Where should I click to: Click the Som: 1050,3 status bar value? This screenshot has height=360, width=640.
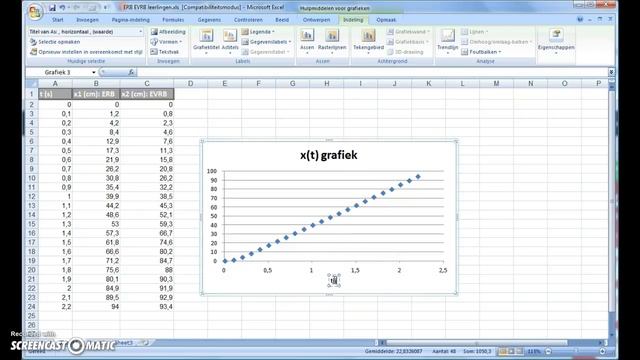point(477,351)
